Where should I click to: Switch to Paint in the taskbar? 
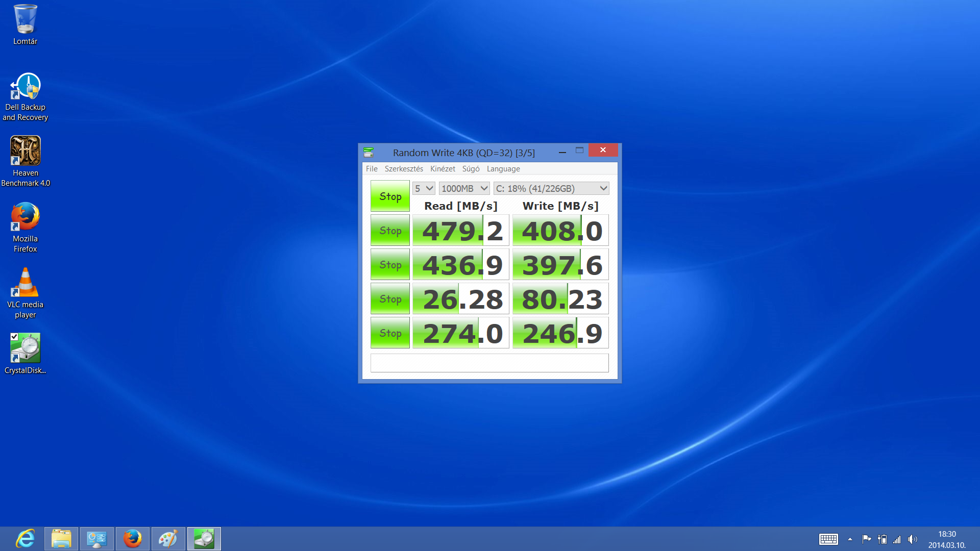[168, 539]
